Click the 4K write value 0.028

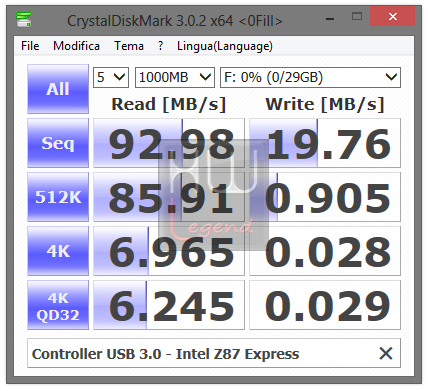pyautogui.click(x=325, y=251)
